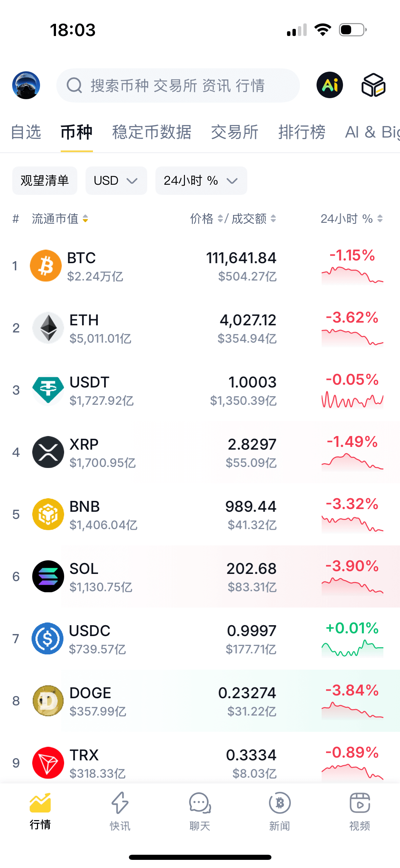Viewport: 400px width, 868px height.
Task: Tap the 3D cube icon
Action: click(x=373, y=85)
